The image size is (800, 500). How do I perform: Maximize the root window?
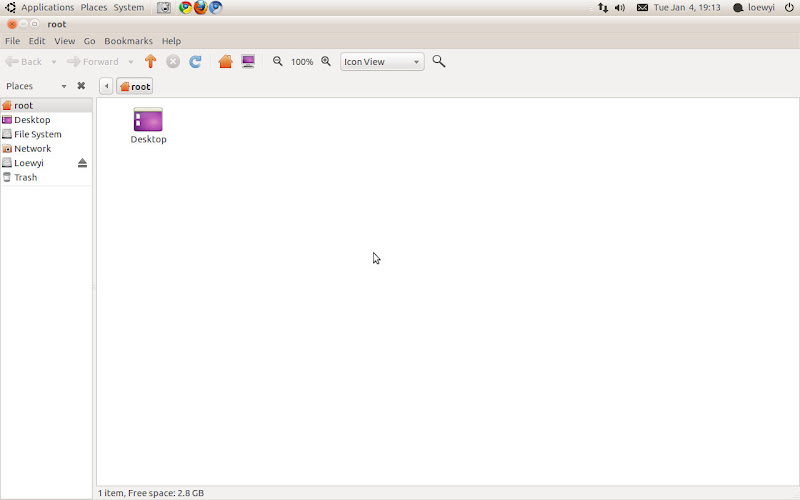tap(35, 24)
